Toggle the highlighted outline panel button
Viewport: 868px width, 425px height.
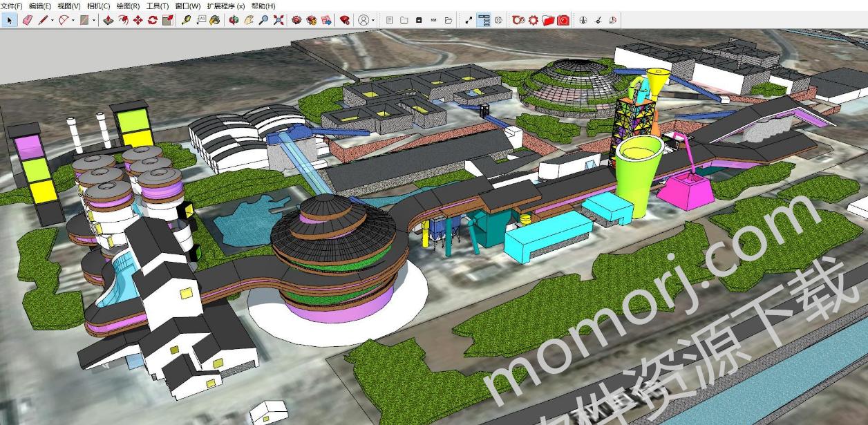click(484, 20)
